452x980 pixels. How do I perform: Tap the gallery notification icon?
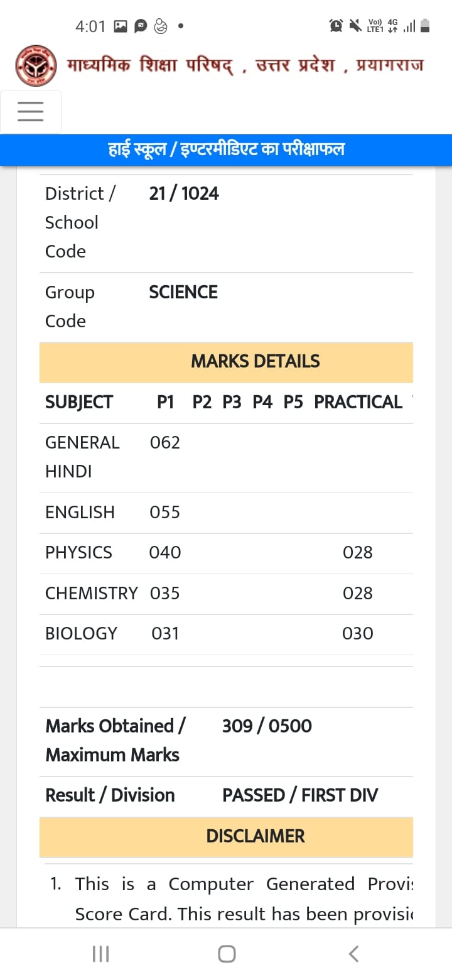click(x=121, y=26)
